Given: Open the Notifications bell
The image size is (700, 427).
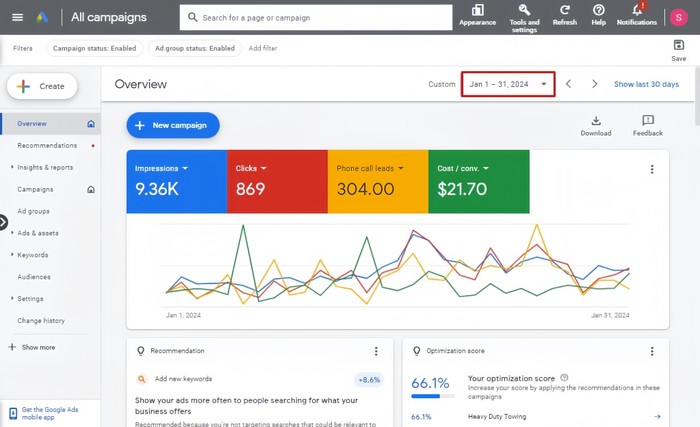Looking at the screenshot, I should pos(636,10).
